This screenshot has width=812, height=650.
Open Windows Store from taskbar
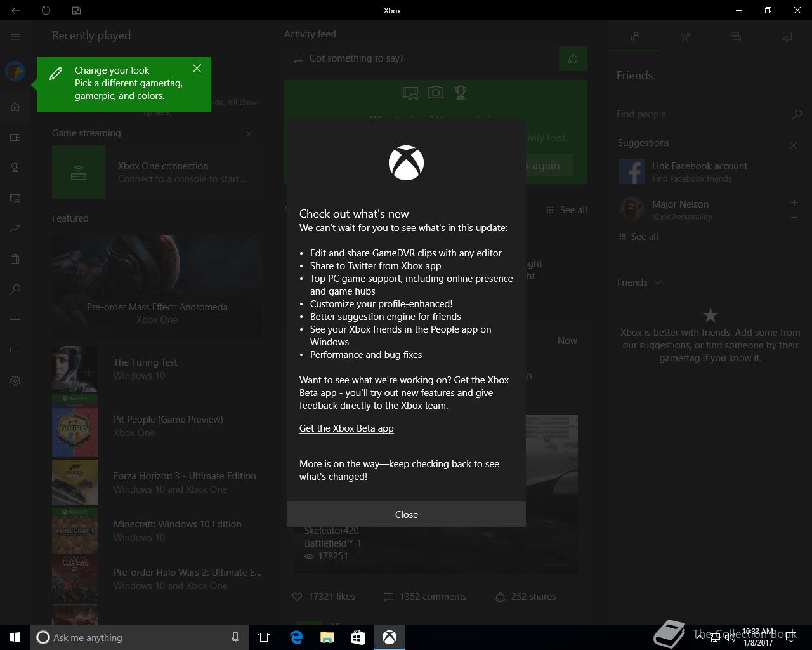click(x=358, y=637)
